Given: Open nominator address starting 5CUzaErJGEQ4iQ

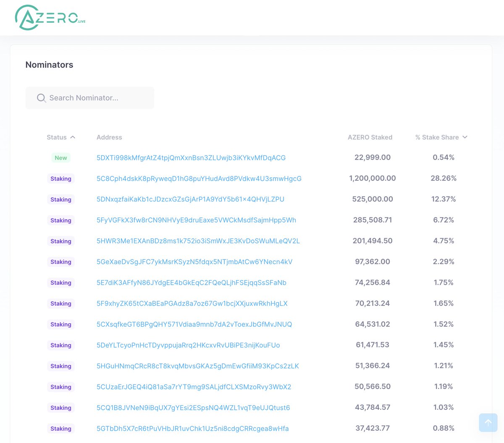Looking at the screenshot, I should 194,387.
